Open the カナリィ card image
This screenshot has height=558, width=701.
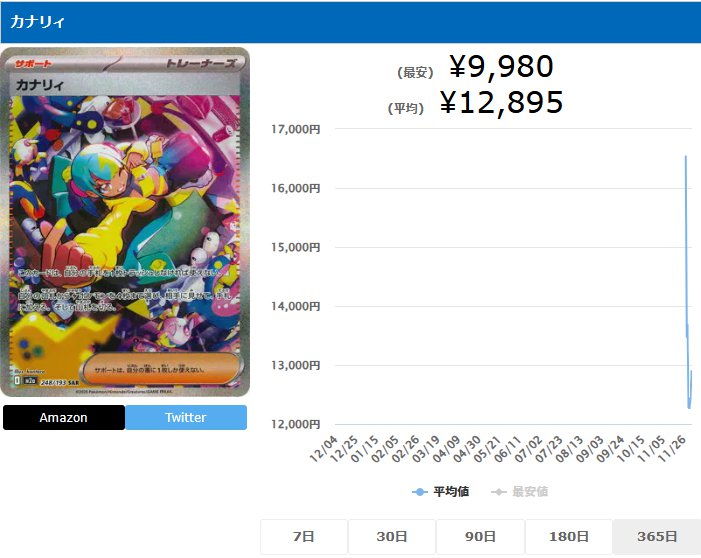[x=125, y=222]
